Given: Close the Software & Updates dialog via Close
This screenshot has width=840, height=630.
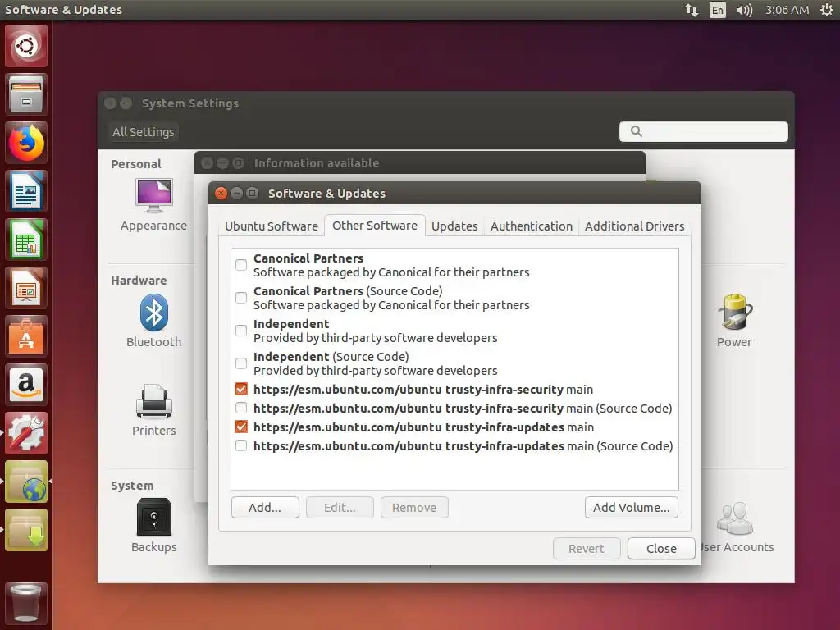Looking at the screenshot, I should coord(661,549).
